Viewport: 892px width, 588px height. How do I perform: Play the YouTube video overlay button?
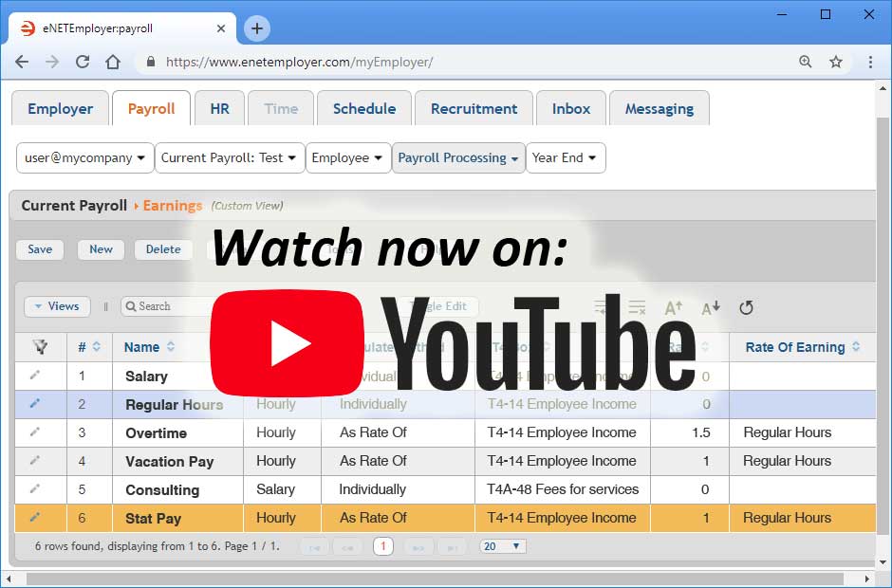pos(287,342)
